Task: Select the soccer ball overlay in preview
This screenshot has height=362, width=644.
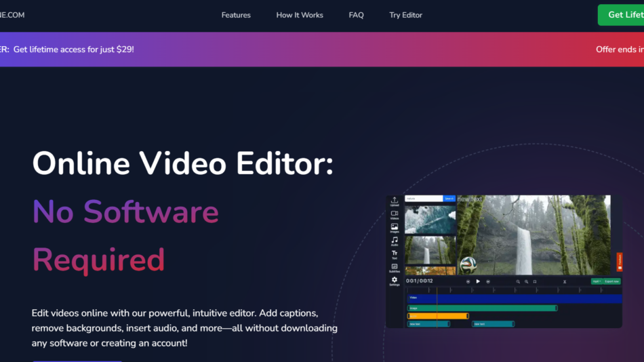Action: (x=468, y=265)
